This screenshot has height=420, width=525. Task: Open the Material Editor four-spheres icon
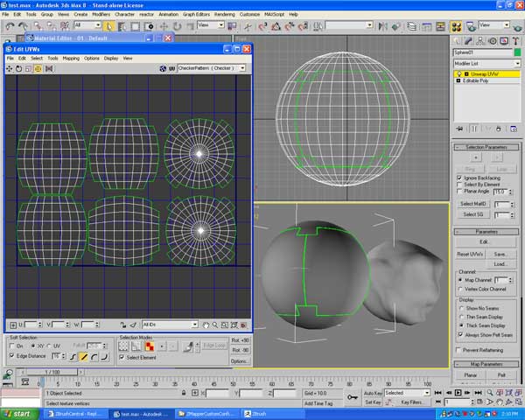tap(456, 26)
